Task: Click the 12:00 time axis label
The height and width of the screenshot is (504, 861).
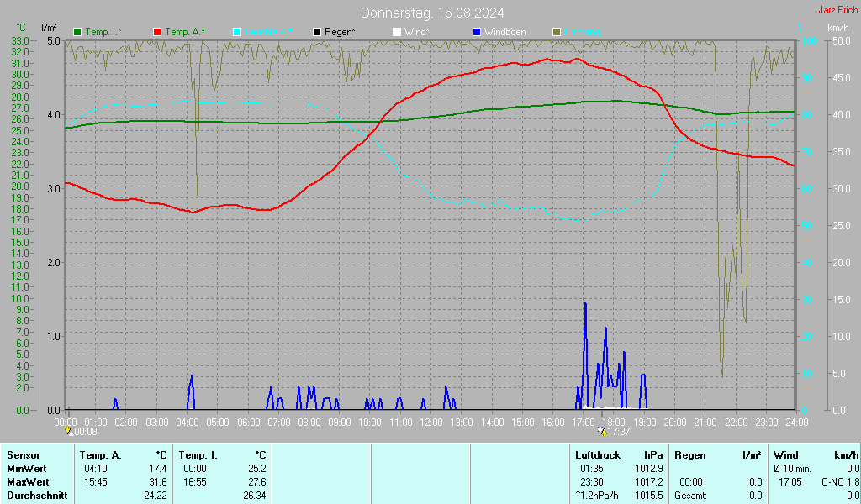Action: pos(431,421)
